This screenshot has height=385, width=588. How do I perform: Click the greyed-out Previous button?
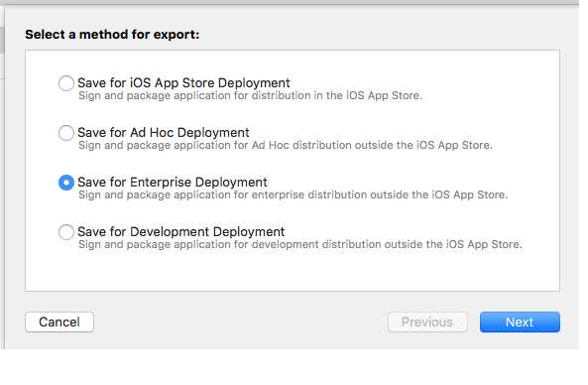click(x=427, y=321)
